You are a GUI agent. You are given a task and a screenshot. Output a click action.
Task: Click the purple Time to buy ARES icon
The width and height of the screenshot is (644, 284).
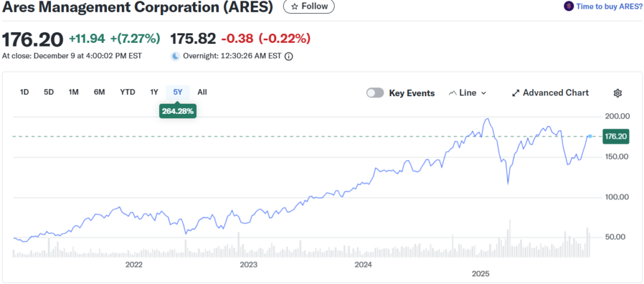(569, 6)
